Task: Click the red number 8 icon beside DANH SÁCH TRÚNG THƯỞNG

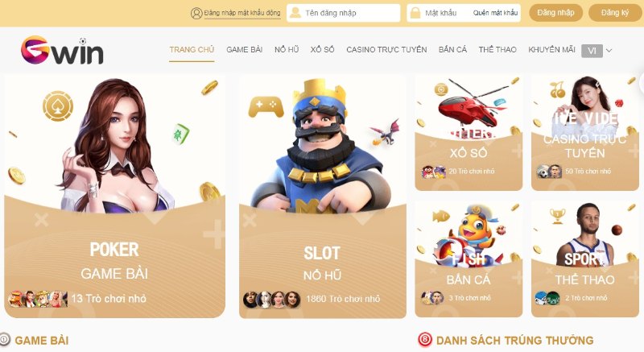Action: [425, 340]
